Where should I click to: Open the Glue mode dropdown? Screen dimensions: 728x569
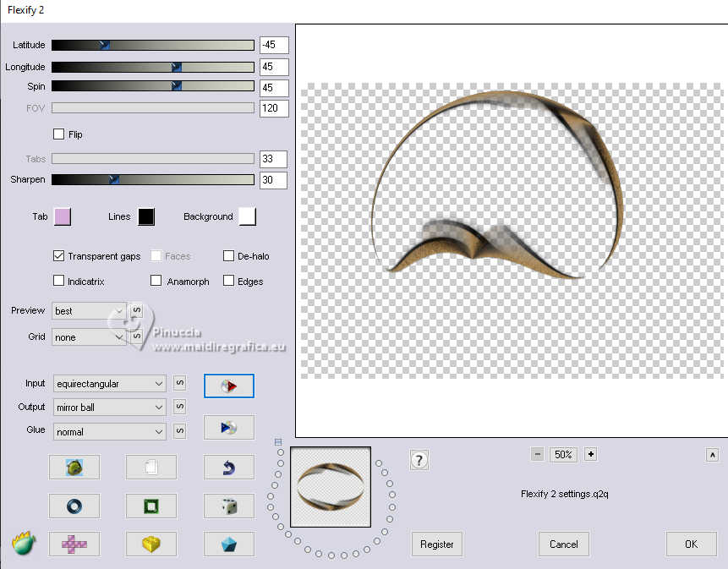pyautogui.click(x=110, y=432)
